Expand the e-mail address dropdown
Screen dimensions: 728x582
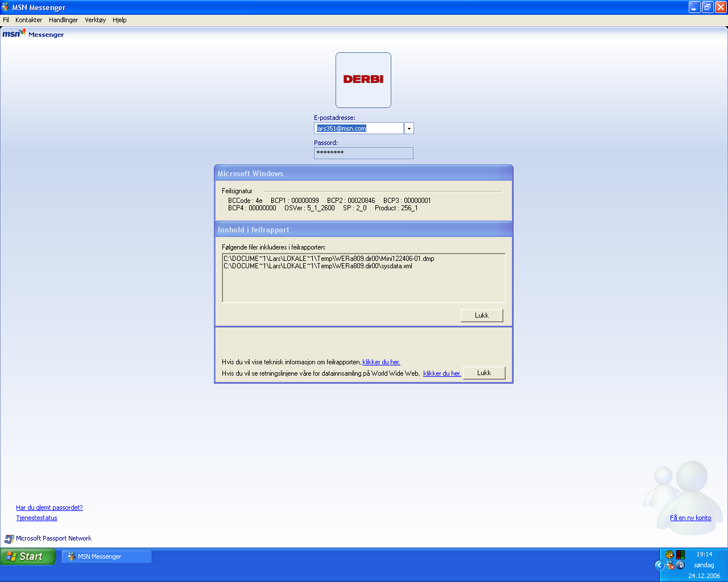409,128
